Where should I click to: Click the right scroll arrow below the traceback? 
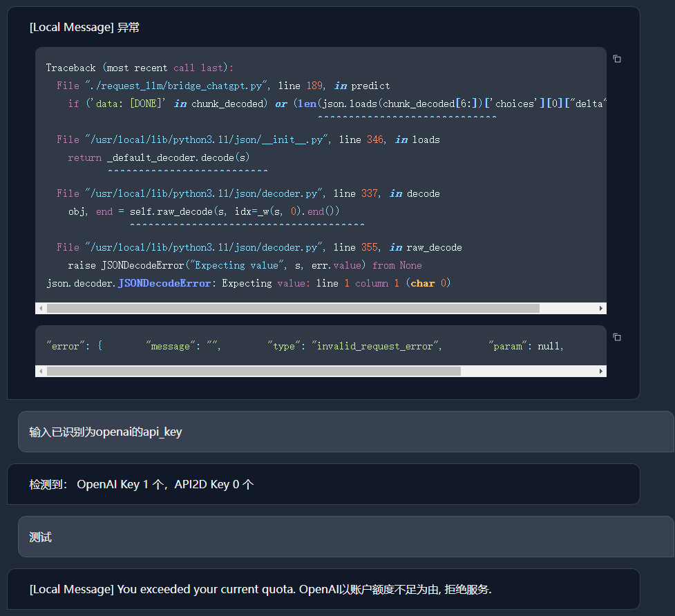(x=601, y=307)
